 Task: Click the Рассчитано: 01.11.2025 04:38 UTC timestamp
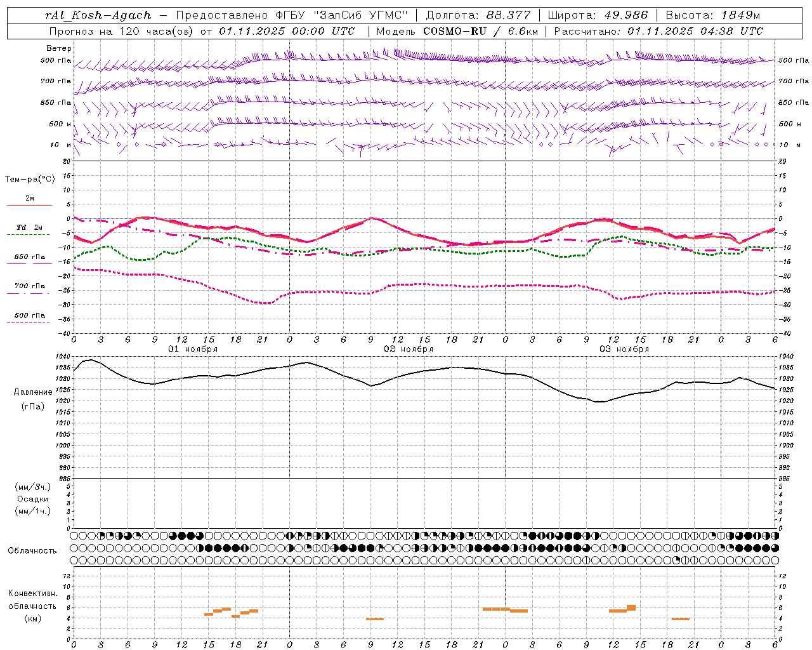658,31
